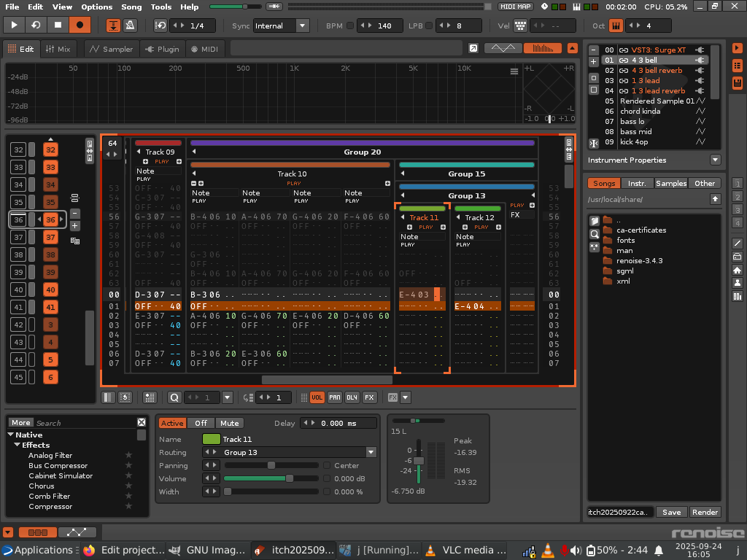The height and width of the screenshot is (560, 747).
Task: Open the Song menu
Action: pos(131,7)
